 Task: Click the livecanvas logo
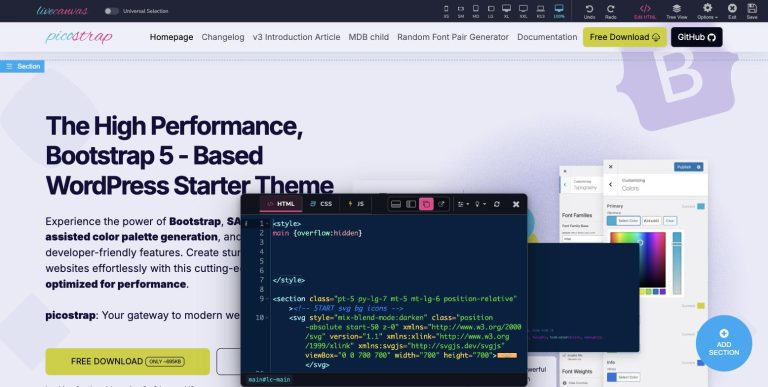point(62,11)
